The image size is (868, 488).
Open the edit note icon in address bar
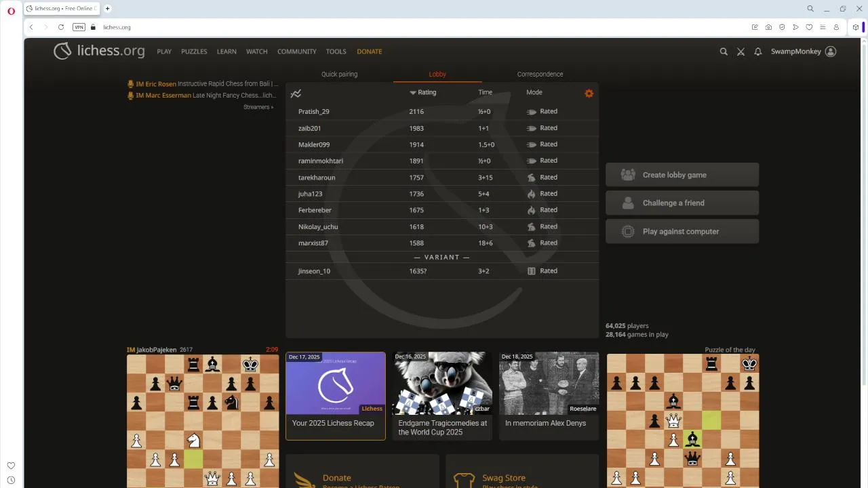click(755, 27)
